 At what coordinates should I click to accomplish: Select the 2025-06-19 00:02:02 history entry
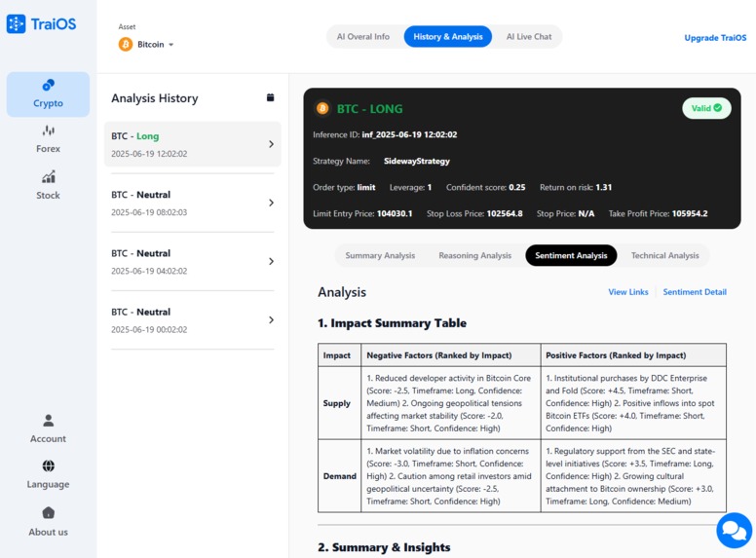[x=192, y=320]
